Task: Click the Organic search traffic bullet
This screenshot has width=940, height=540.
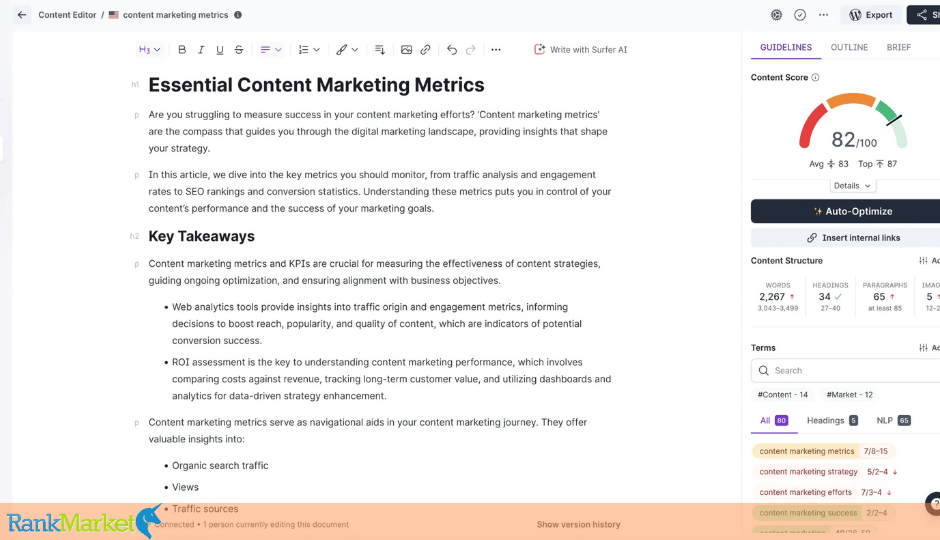Action: coord(220,466)
